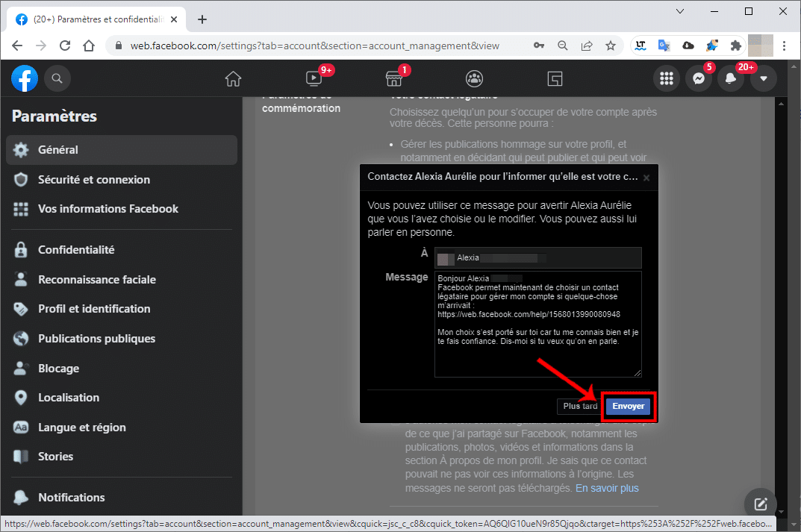This screenshot has width=801, height=532.
Task: Click the Facebook logo icon
Action: tap(25, 78)
